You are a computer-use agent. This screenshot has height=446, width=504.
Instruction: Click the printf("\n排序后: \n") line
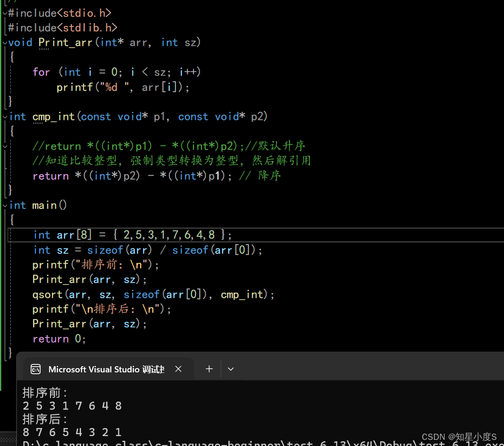pos(102,309)
